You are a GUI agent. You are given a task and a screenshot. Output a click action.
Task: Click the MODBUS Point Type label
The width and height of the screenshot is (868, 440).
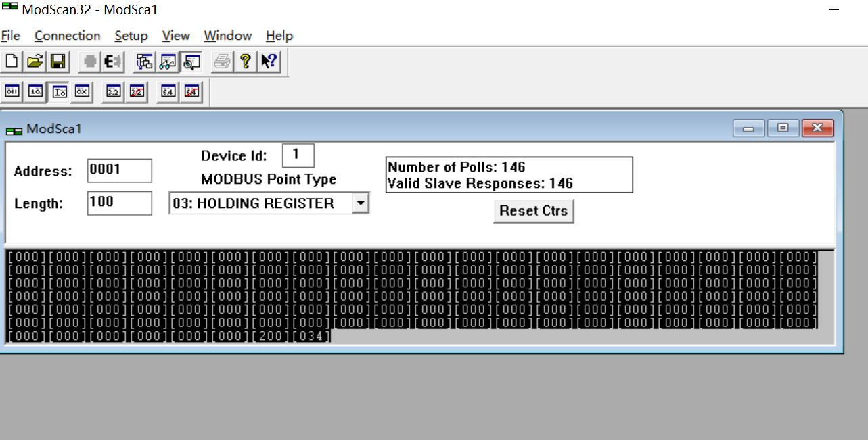coord(269,179)
